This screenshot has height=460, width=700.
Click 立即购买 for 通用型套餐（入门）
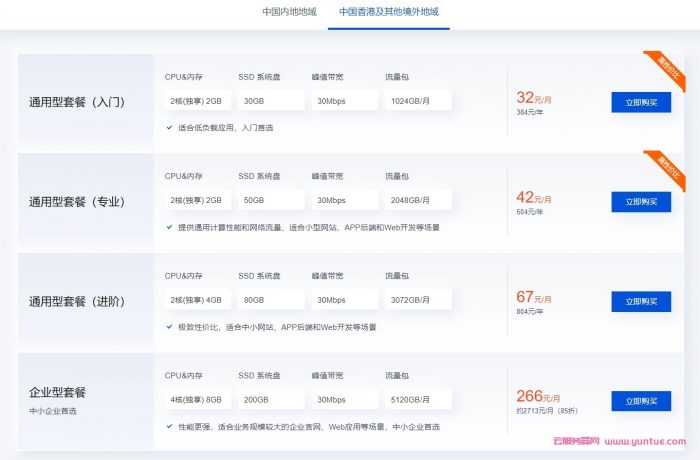pos(640,102)
